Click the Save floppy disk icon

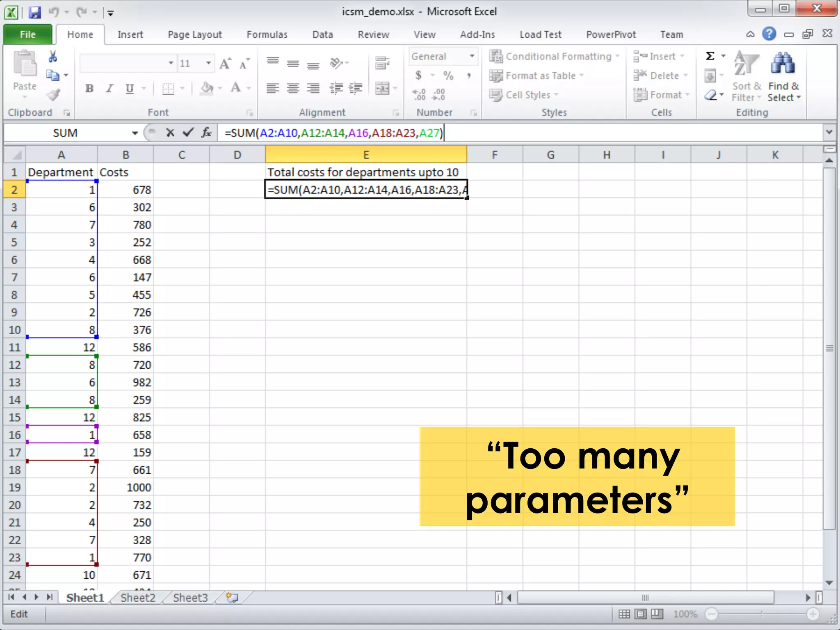point(35,12)
